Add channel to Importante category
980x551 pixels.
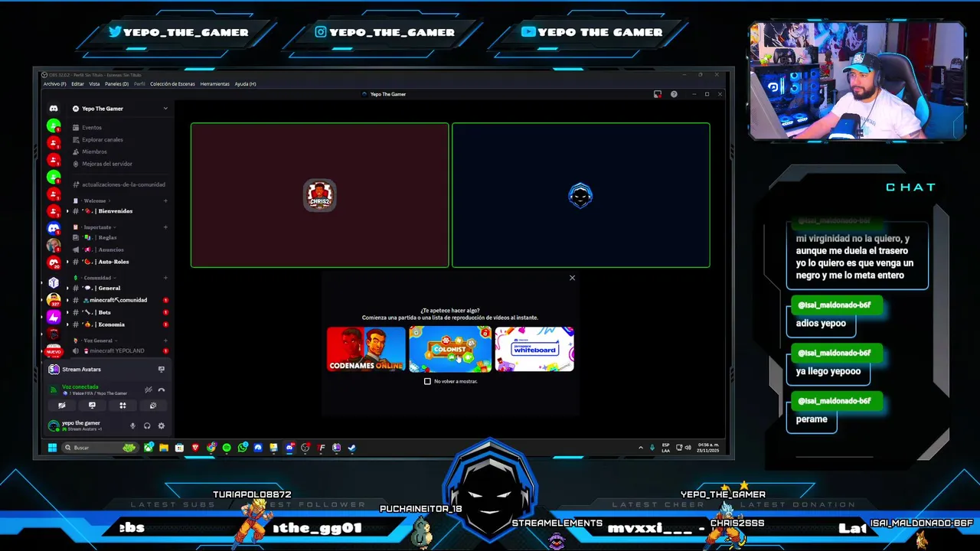165,227
